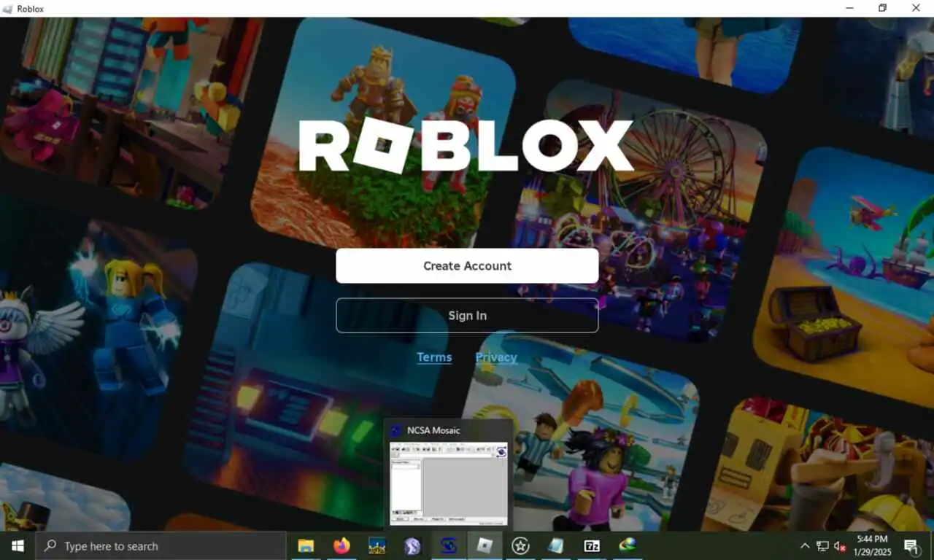Click the Create Account button
The width and height of the screenshot is (934, 560).
pyautogui.click(x=467, y=266)
